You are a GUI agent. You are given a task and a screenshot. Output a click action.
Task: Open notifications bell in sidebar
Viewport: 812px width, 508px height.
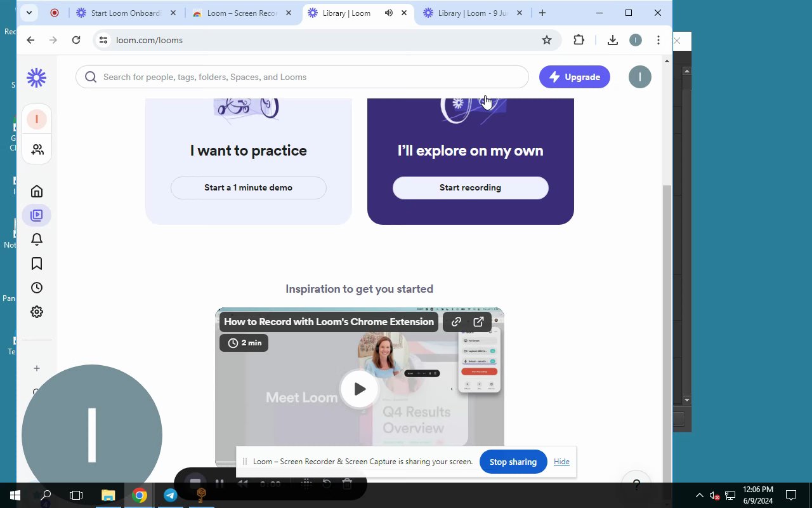(37, 239)
